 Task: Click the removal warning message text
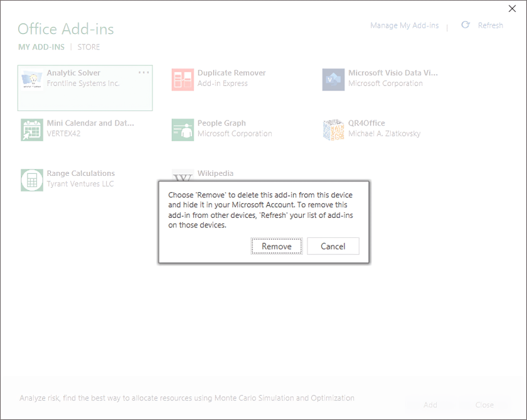tap(260, 210)
